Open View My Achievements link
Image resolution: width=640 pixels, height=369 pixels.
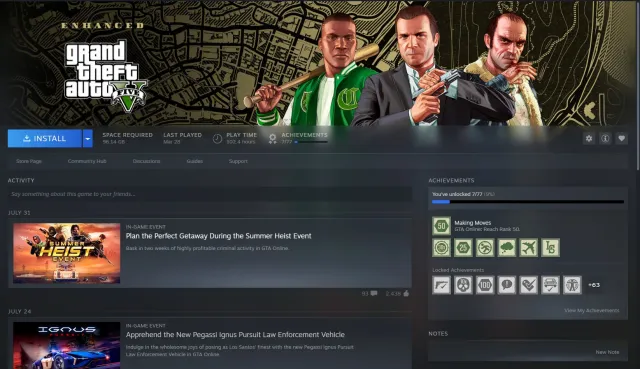tap(592, 311)
